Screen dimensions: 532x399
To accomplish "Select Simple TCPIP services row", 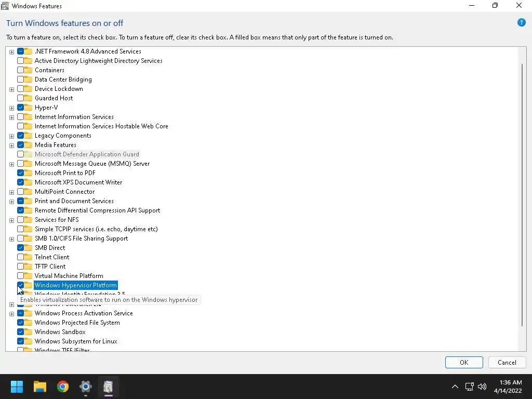I will click(x=96, y=229).
